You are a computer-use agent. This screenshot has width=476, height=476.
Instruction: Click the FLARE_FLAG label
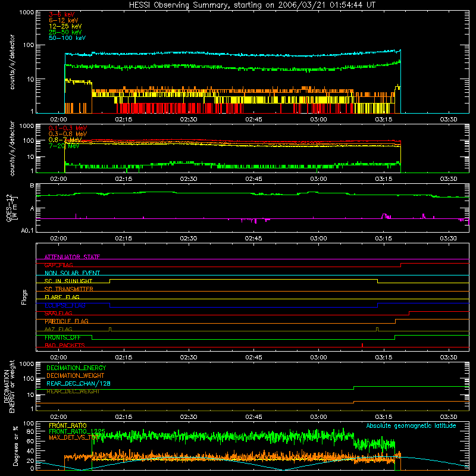[x=62, y=297]
